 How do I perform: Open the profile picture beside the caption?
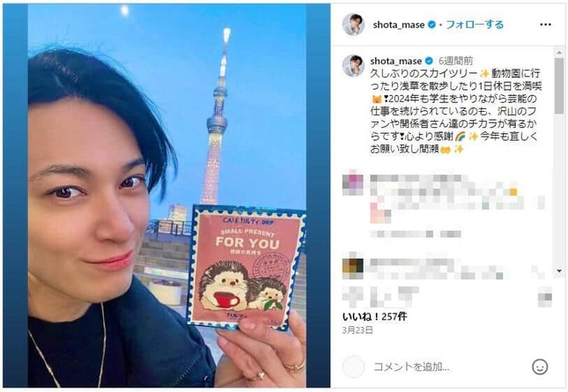click(353, 65)
